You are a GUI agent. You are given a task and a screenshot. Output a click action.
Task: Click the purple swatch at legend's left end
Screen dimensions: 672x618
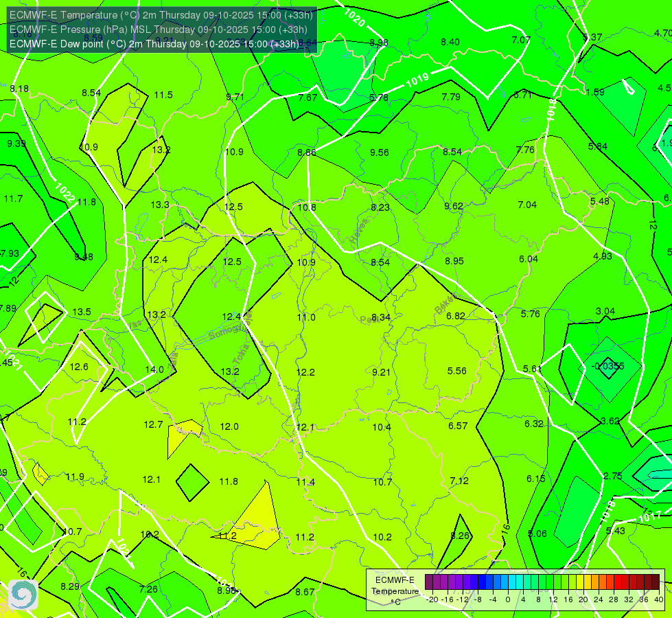[x=428, y=582]
